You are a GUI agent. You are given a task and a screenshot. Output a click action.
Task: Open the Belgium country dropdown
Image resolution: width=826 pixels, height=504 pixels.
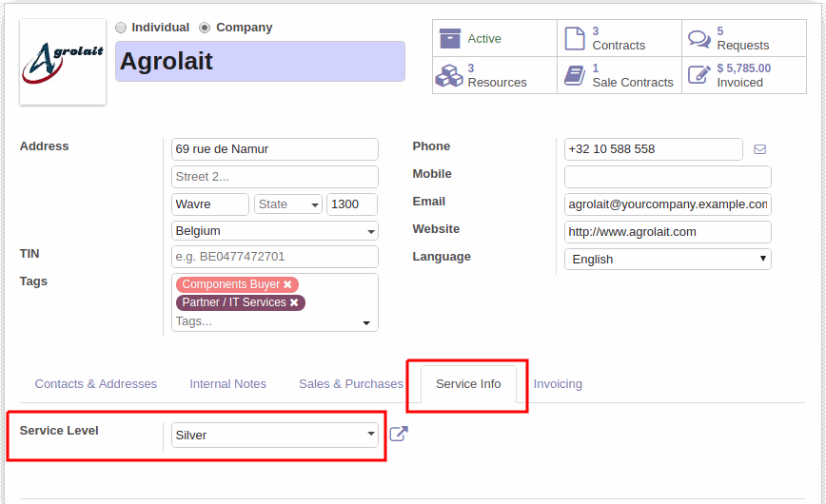tap(275, 231)
